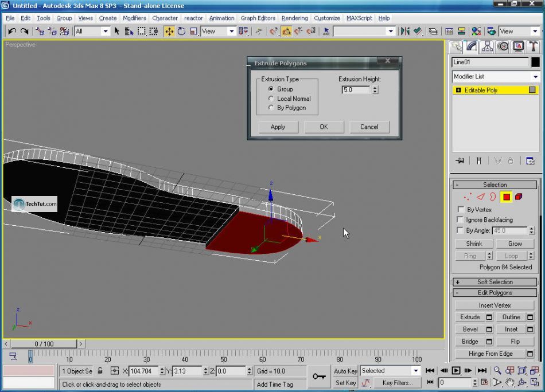Activate the Select and Move tool
545x392 pixels.
pos(169,32)
